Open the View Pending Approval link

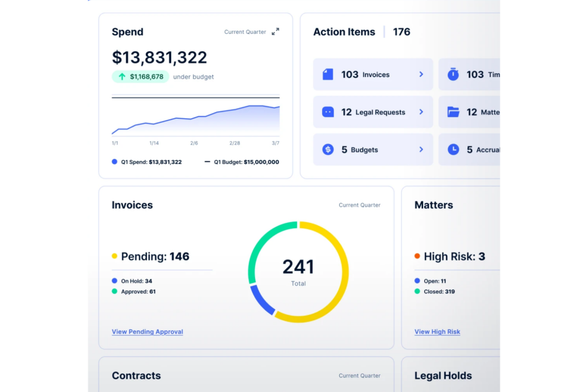pyautogui.click(x=148, y=332)
